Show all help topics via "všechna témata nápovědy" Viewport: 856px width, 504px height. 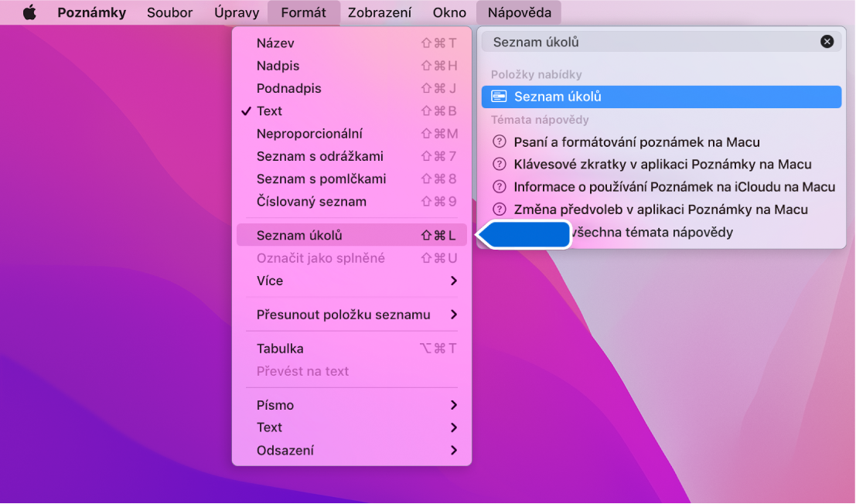coord(680,232)
